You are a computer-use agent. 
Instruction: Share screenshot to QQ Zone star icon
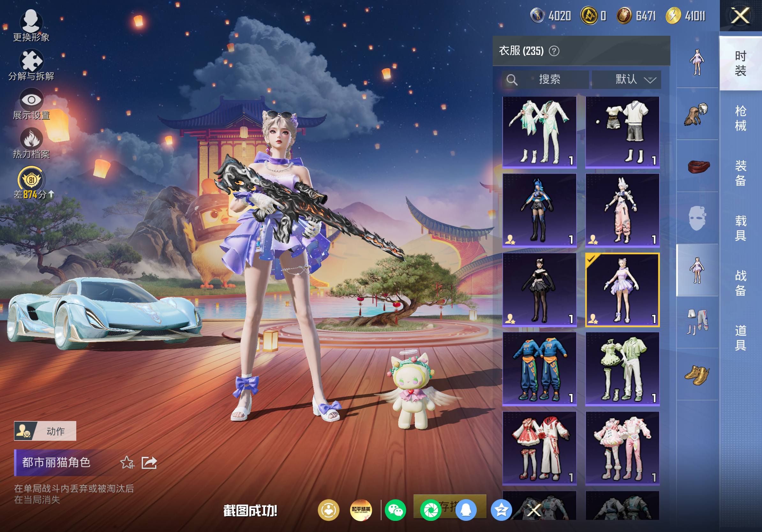pyautogui.click(x=501, y=510)
